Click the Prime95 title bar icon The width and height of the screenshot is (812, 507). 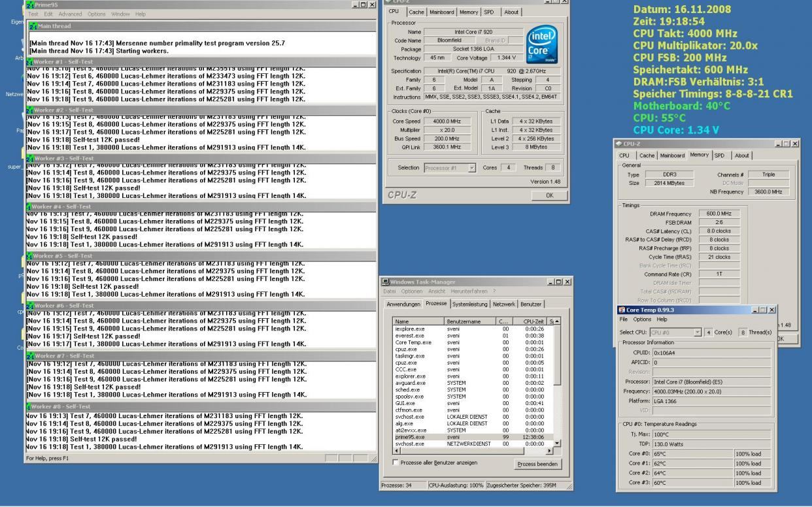(29, 5)
